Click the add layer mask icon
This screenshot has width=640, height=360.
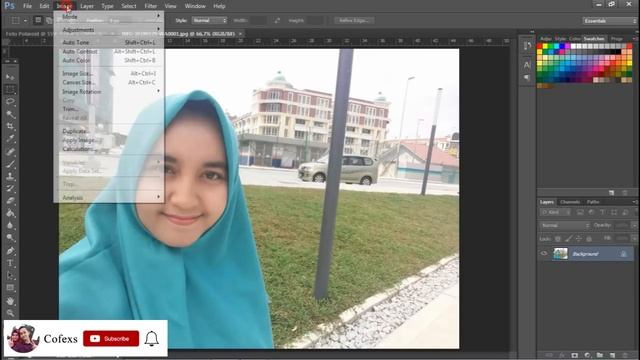575,356
